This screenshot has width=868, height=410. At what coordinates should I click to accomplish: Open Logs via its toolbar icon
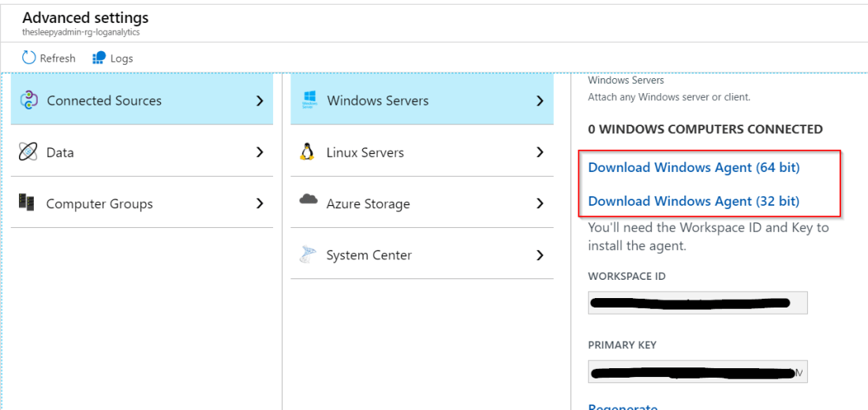click(99, 58)
